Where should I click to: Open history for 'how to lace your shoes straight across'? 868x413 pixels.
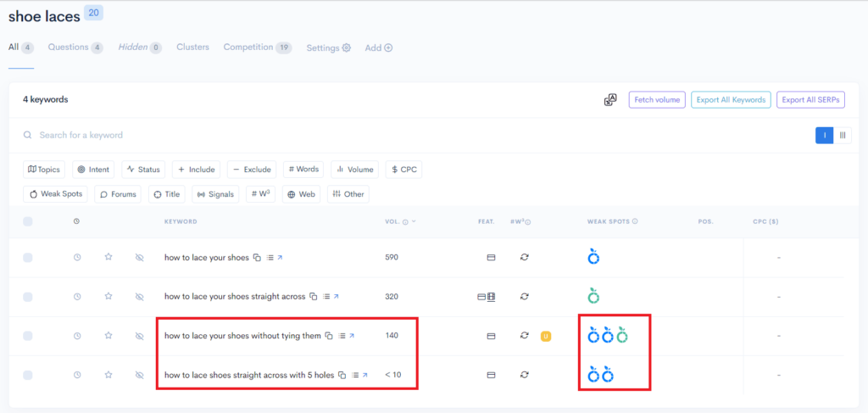coord(77,297)
